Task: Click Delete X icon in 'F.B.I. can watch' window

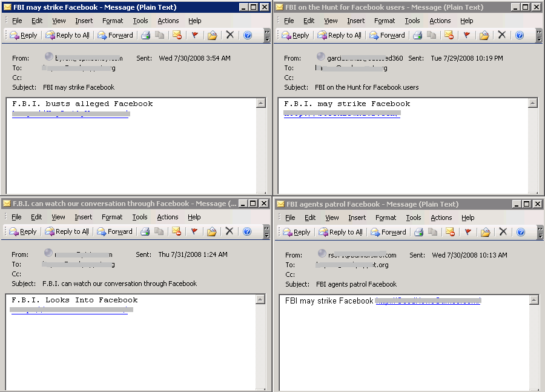Action: coord(229,231)
